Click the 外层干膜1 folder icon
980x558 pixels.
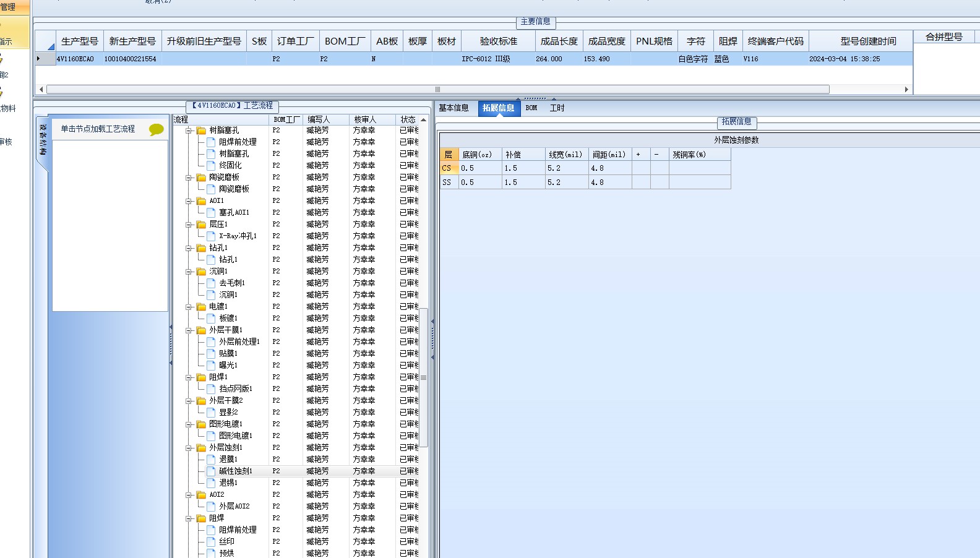pos(201,330)
